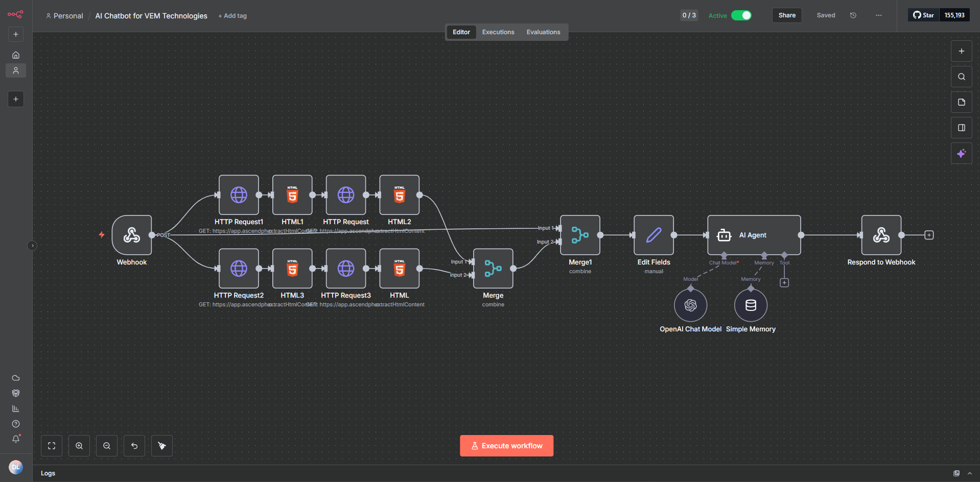Expand the collapsed left sidebar chevron
The image size is (980, 482).
32,246
